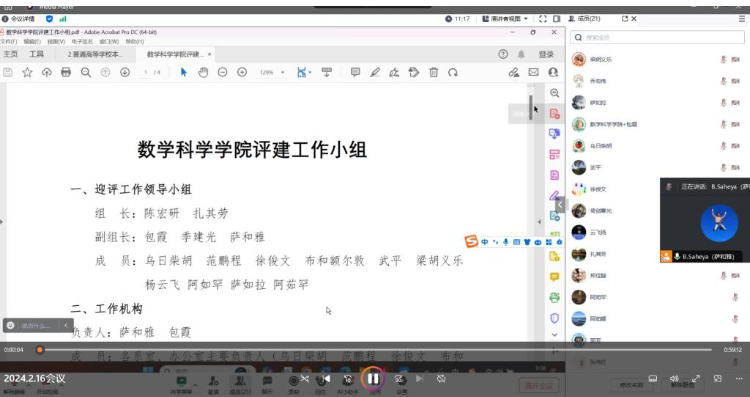Click the send by email envelope icon

pyautogui.click(x=533, y=72)
